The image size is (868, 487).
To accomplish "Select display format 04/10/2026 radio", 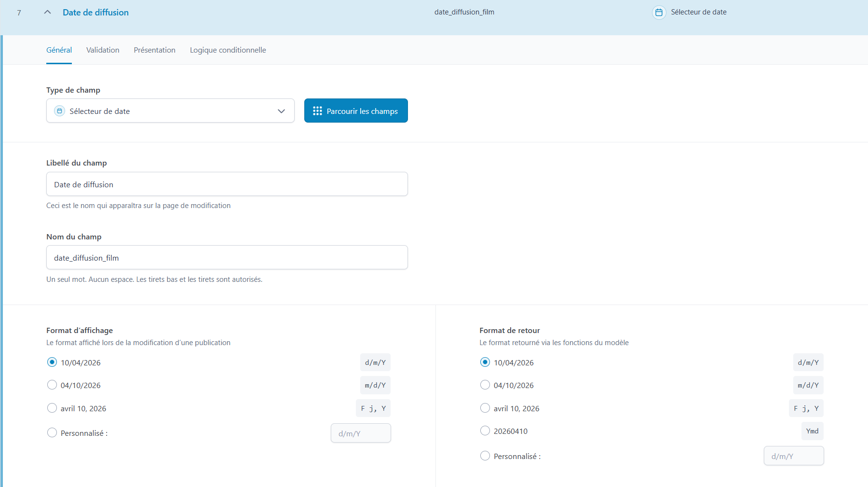I will (x=52, y=385).
